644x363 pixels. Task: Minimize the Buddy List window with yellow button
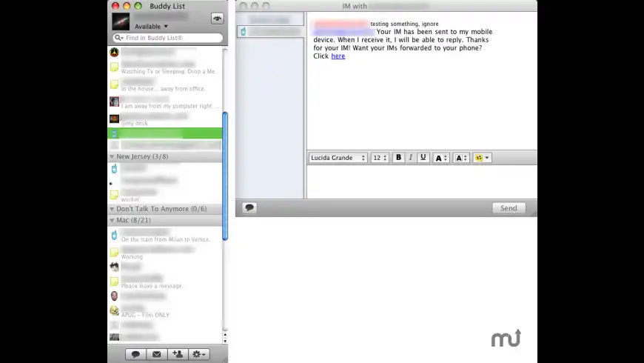coord(127,6)
